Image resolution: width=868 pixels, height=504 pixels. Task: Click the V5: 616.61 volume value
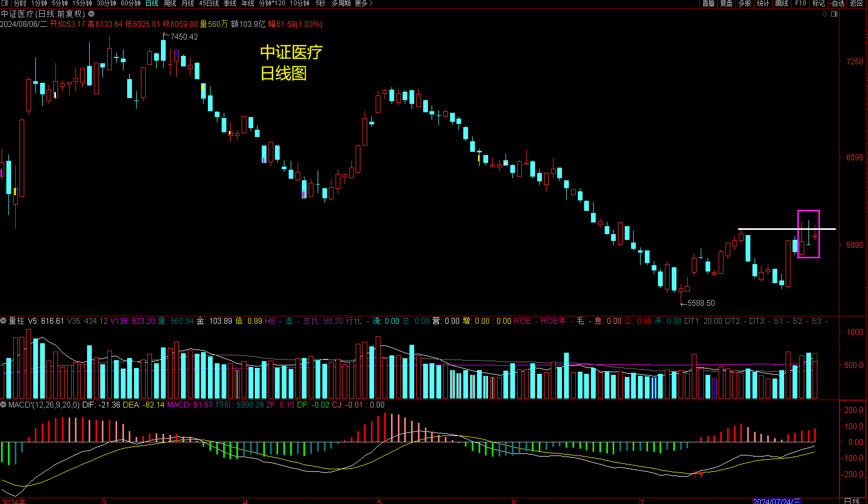(46, 321)
